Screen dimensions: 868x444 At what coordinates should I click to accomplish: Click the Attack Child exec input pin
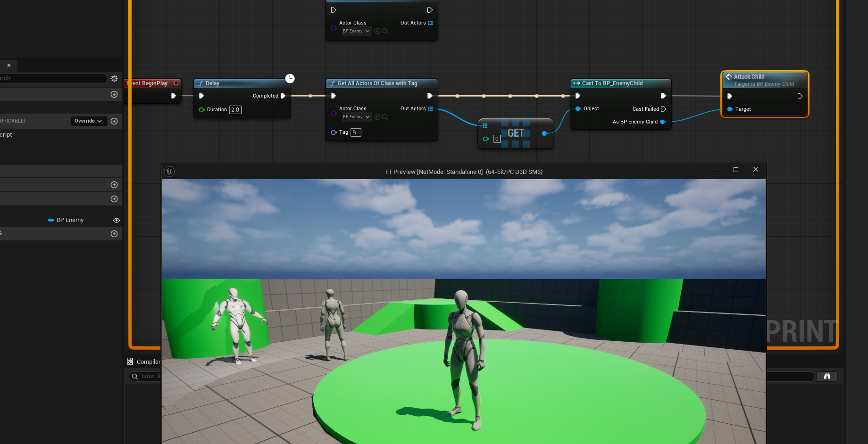coord(730,96)
